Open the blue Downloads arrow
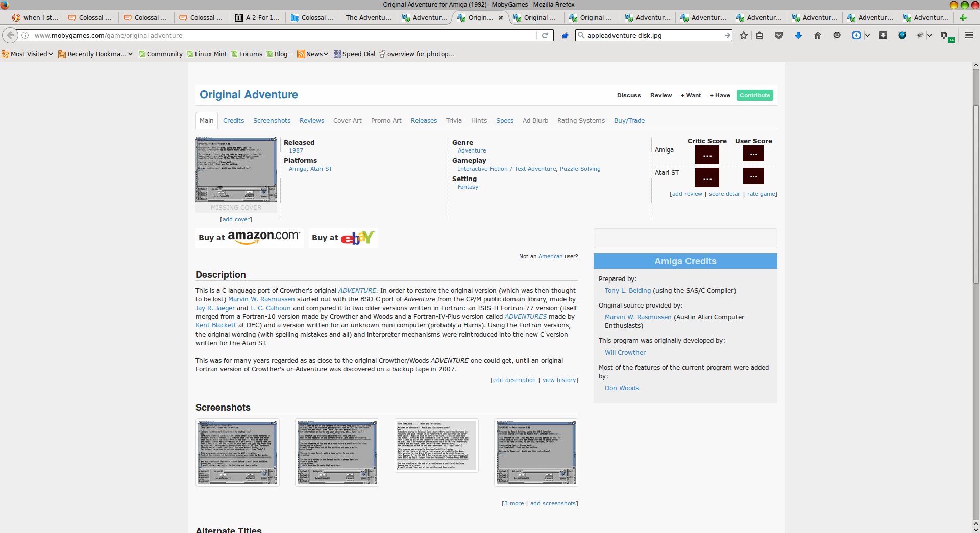This screenshot has height=533, width=980. (798, 35)
